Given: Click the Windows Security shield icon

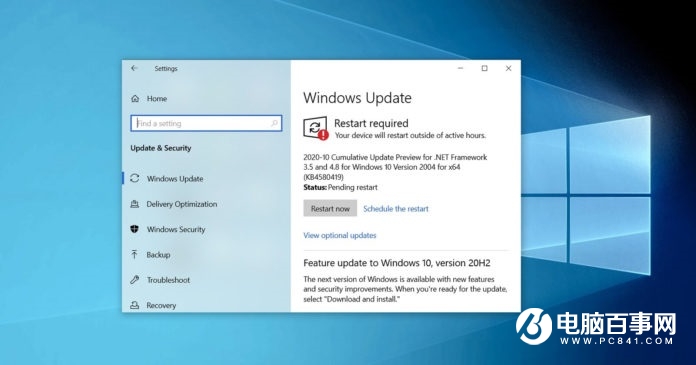Looking at the screenshot, I should tap(134, 229).
